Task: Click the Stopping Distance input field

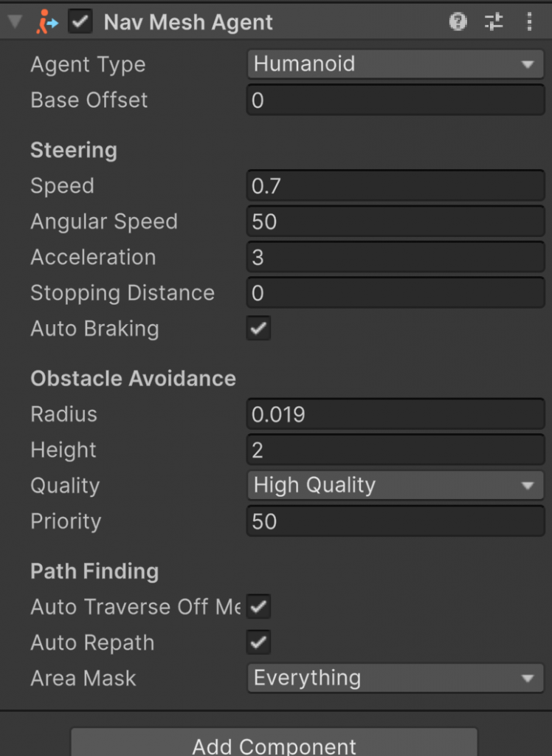Action: pos(395,293)
